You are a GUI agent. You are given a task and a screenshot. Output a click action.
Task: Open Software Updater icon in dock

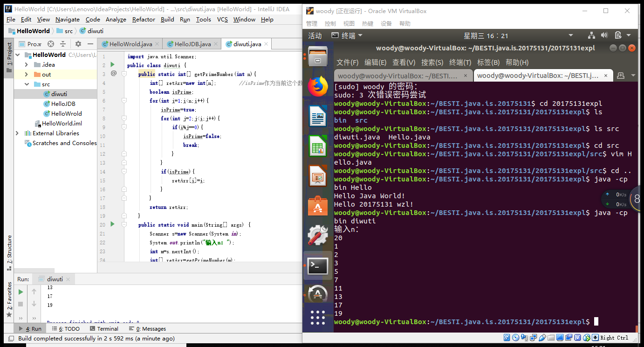[x=318, y=295]
